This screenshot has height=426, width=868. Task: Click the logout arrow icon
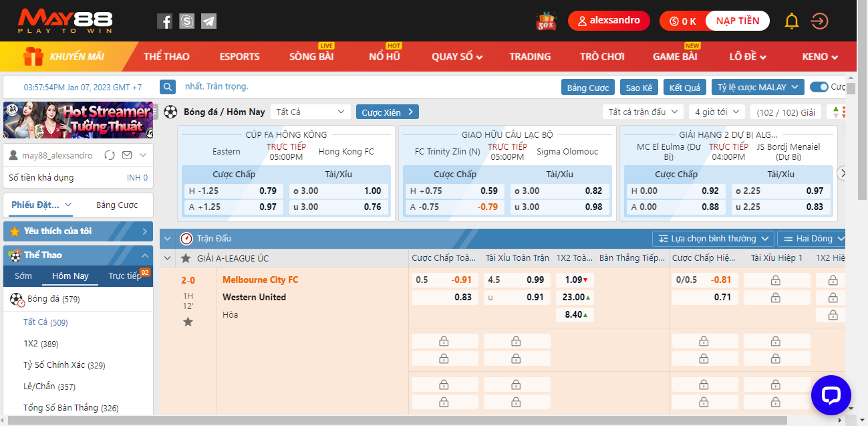click(x=819, y=21)
